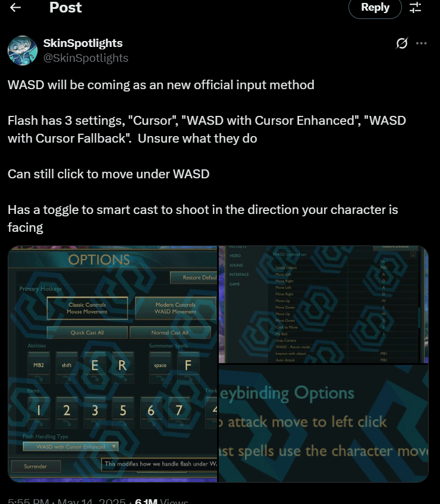Open the Options menu screenshot image
Screen dimensions: 440x504
point(112,364)
